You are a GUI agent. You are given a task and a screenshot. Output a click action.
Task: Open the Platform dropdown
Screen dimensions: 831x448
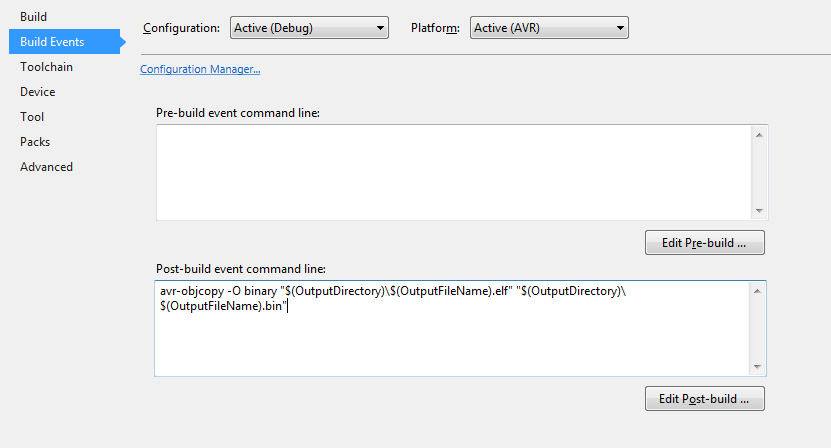(x=548, y=28)
